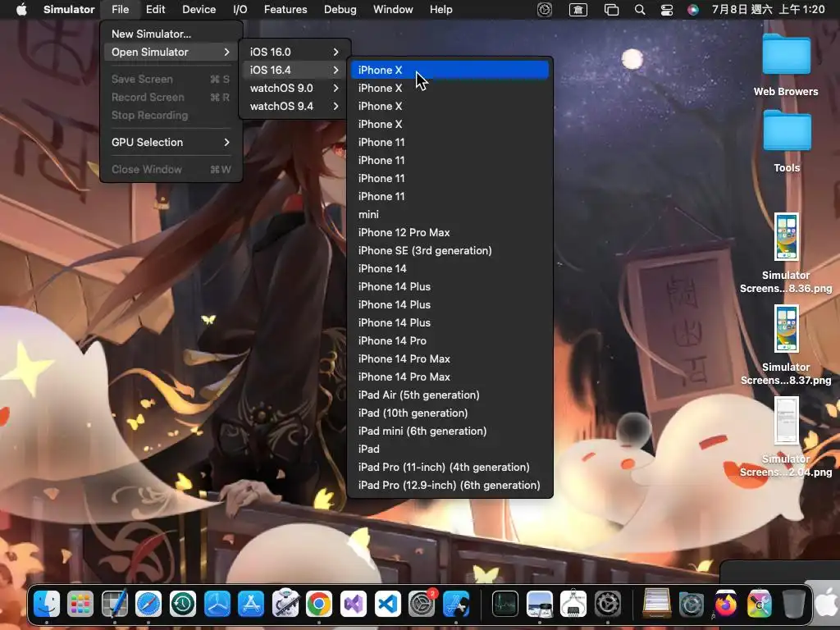840x630 pixels.
Task: Close the open File menu
Action: 120,9
